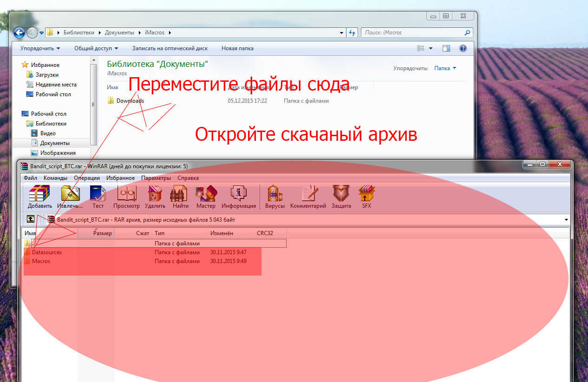This screenshot has width=588, height=382.
Task: Click Документы in the address breadcrumb
Action: pos(119,33)
